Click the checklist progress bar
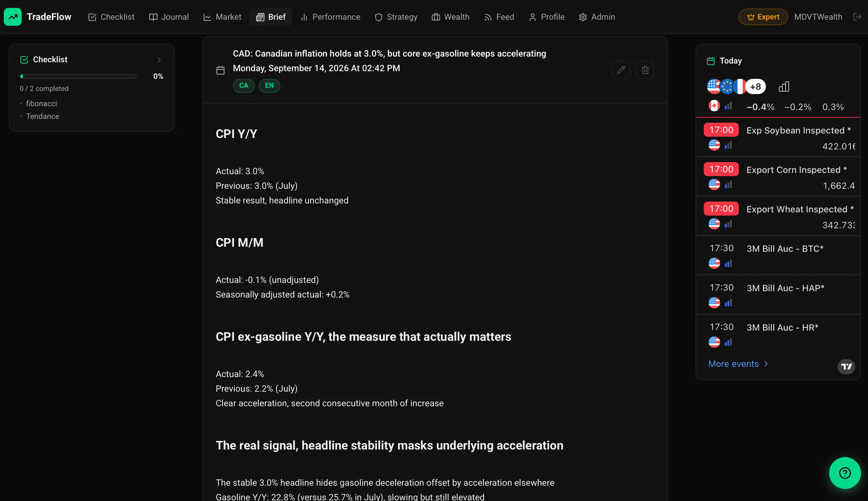868x501 pixels. click(x=79, y=76)
